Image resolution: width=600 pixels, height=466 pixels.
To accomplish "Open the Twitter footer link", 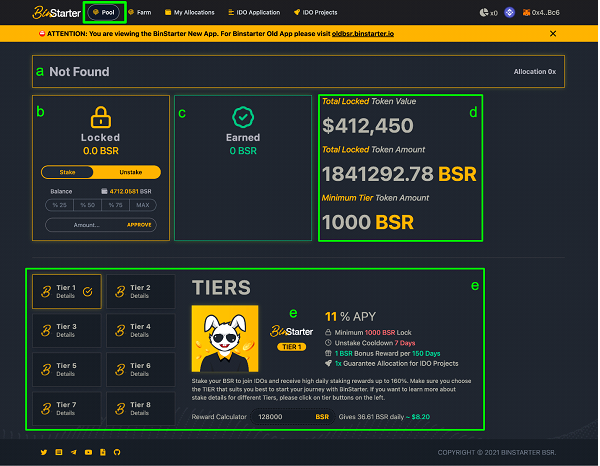I will (x=44, y=452).
